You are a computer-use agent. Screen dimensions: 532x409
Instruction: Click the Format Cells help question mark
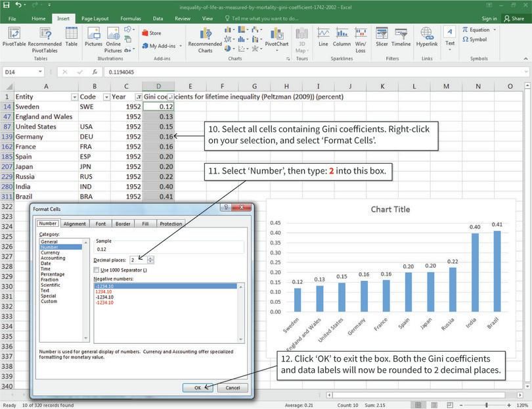pos(226,207)
